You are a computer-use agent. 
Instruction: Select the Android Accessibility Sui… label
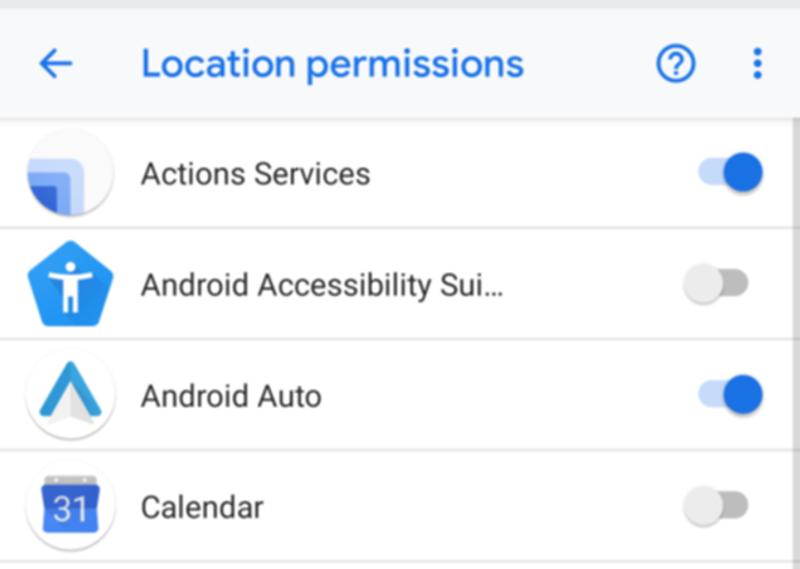click(x=322, y=285)
